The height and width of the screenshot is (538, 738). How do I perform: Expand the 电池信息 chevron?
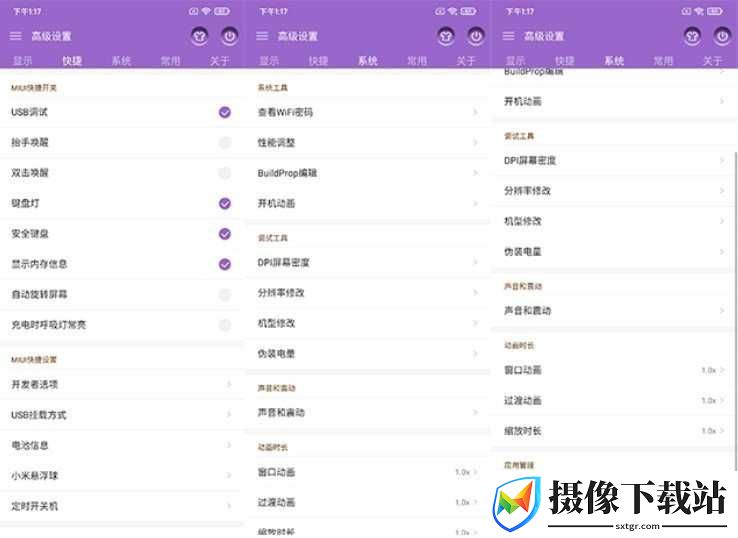[229, 445]
